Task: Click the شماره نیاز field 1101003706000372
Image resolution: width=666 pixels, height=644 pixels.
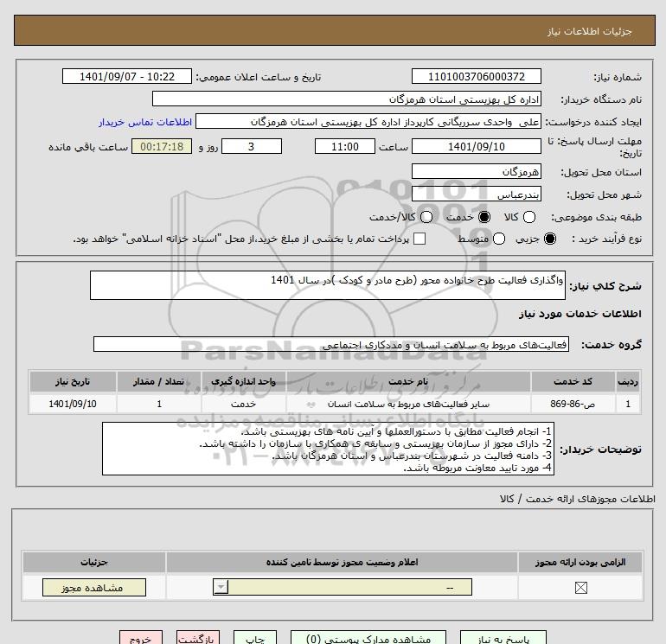Action: [x=476, y=76]
